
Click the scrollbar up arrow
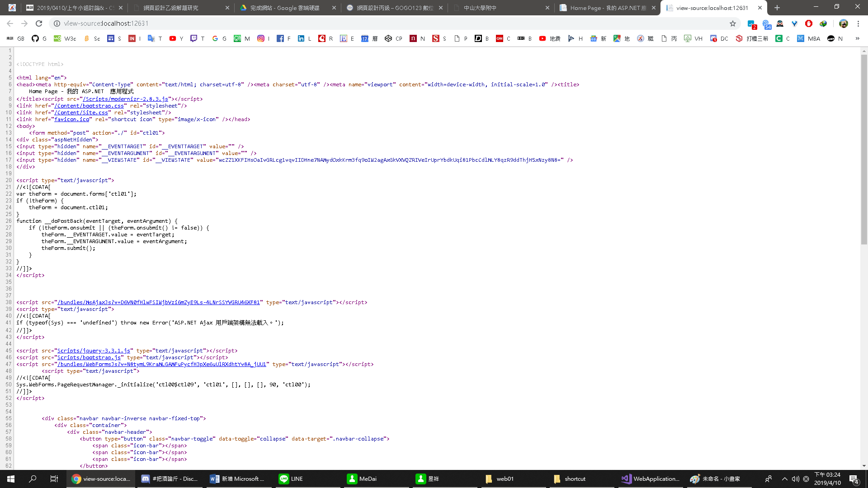[864, 51]
